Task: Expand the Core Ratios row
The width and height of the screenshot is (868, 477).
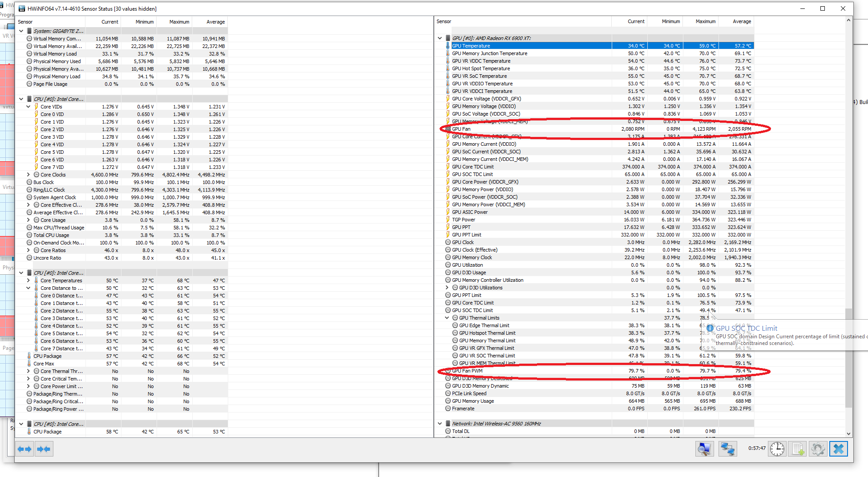Action: tap(28, 250)
